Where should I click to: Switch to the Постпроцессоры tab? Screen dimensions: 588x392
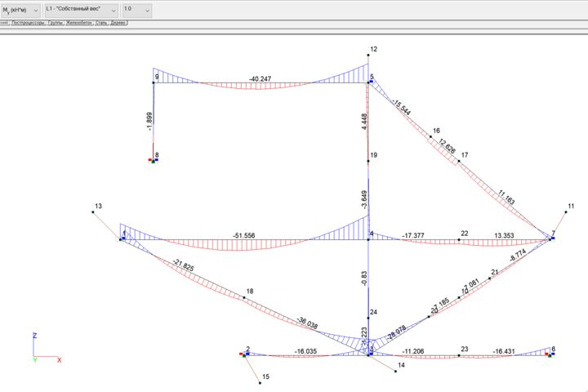28,23
